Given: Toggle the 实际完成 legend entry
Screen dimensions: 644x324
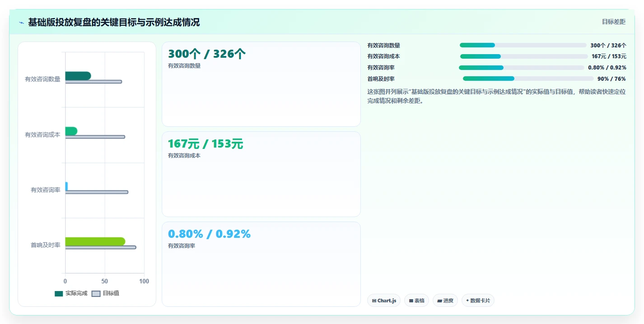Looking at the screenshot, I should click(71, 293).
